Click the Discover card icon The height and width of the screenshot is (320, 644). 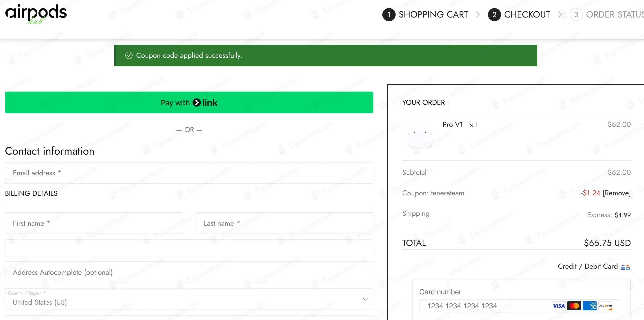pyautogui.click(x=605, y=306)
